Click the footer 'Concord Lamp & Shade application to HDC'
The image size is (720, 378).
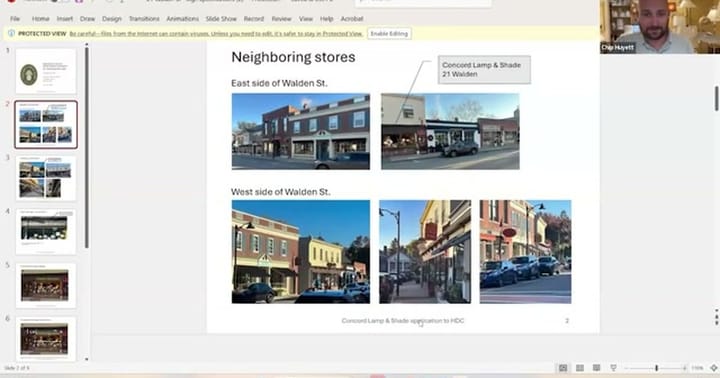pyautogui.click(x=403, y=321)
